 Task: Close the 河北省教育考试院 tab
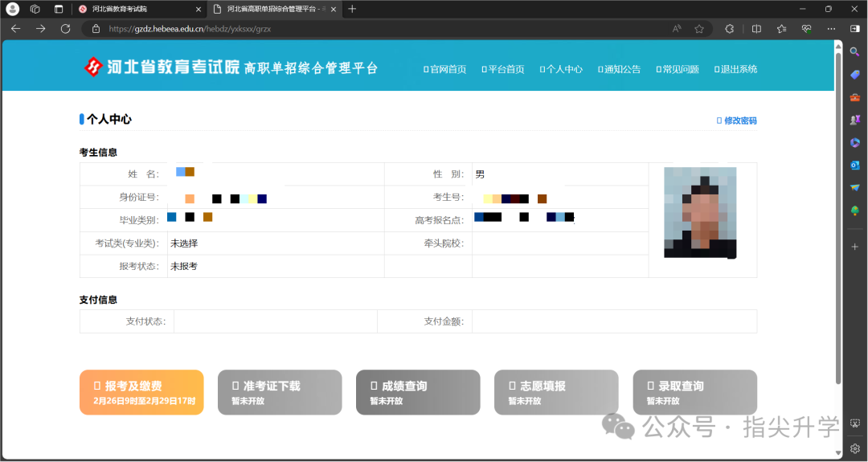click(199, 10)
